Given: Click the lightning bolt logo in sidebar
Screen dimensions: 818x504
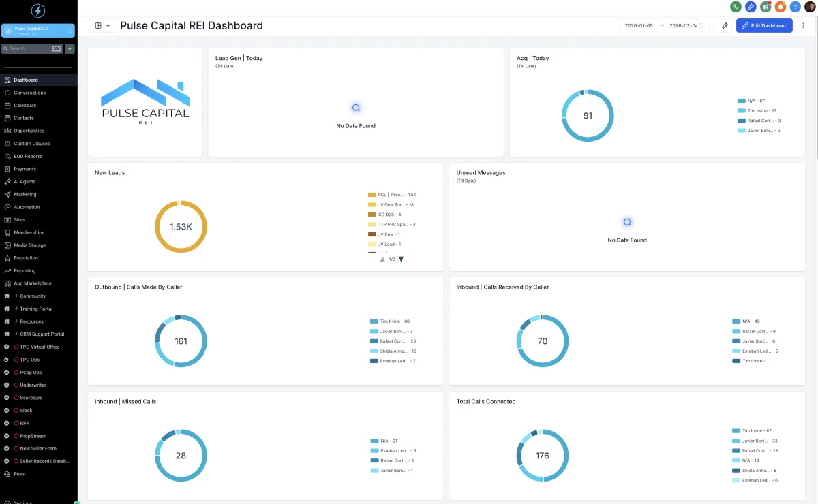Looking at the screenshot, I should pyautogui.click(x=38, y=11).
